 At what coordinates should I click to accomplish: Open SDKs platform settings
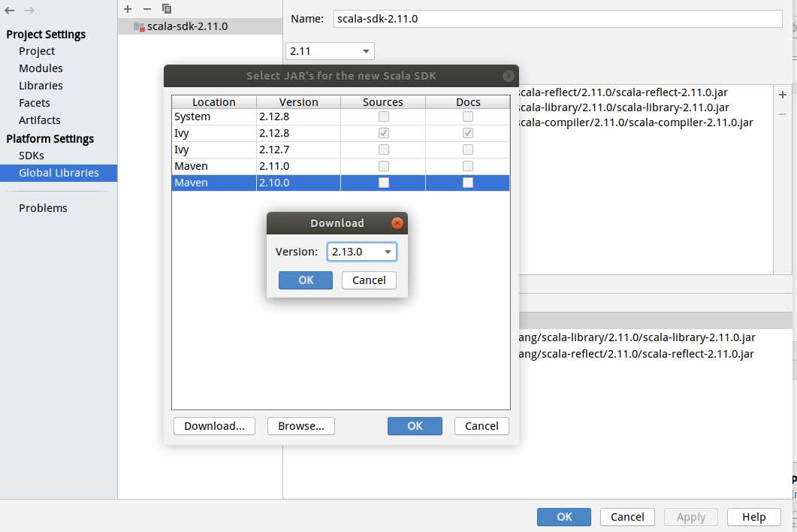point(31,156)
